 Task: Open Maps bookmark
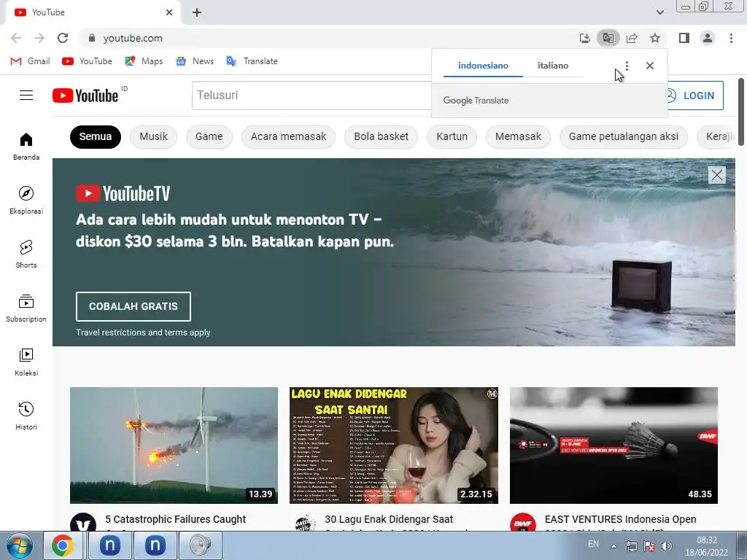[x=144, y=61]
